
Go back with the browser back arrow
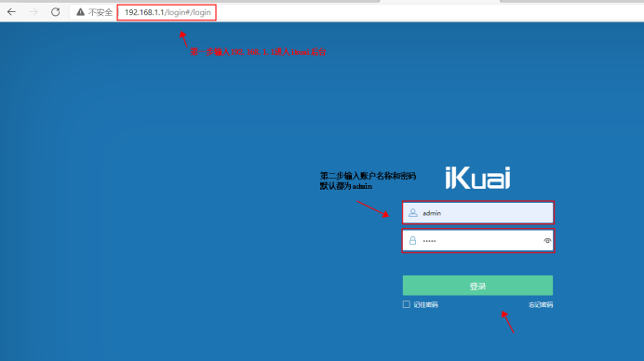11,12
